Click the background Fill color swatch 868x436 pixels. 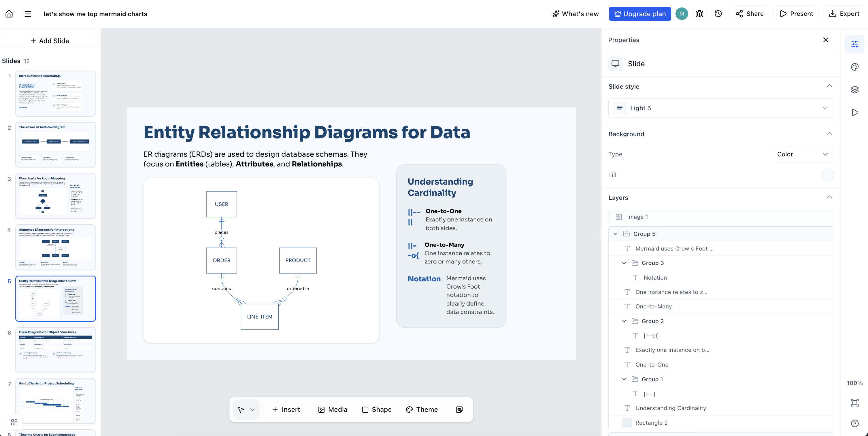click(827, 175)
